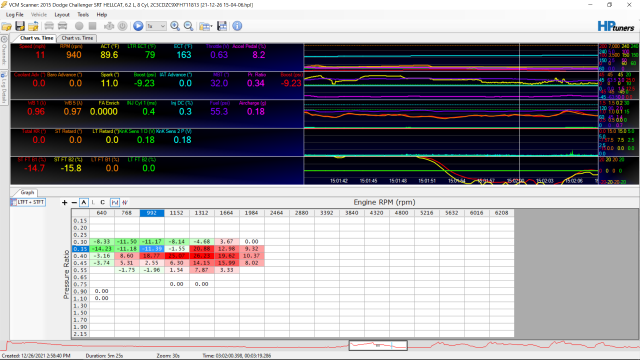Switch to the first Chart vs. Time tab
640x360 pixels.
[36, 38]
